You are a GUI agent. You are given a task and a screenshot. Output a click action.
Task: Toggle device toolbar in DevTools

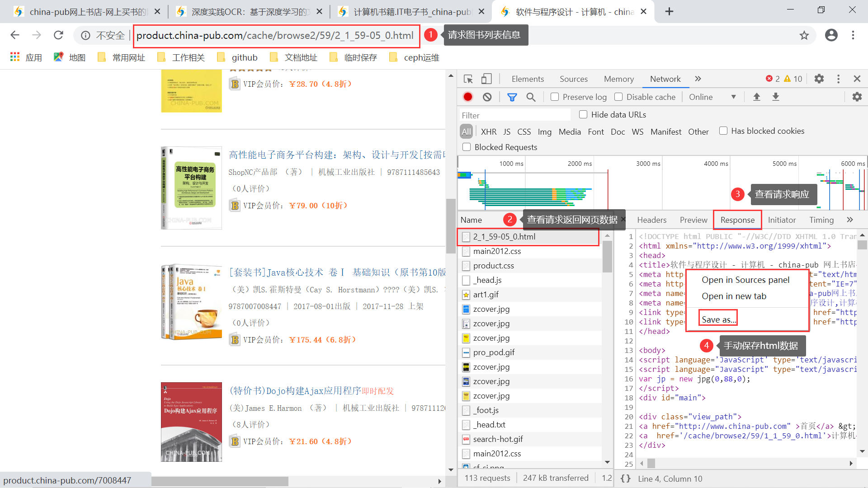tap(486, 79)
